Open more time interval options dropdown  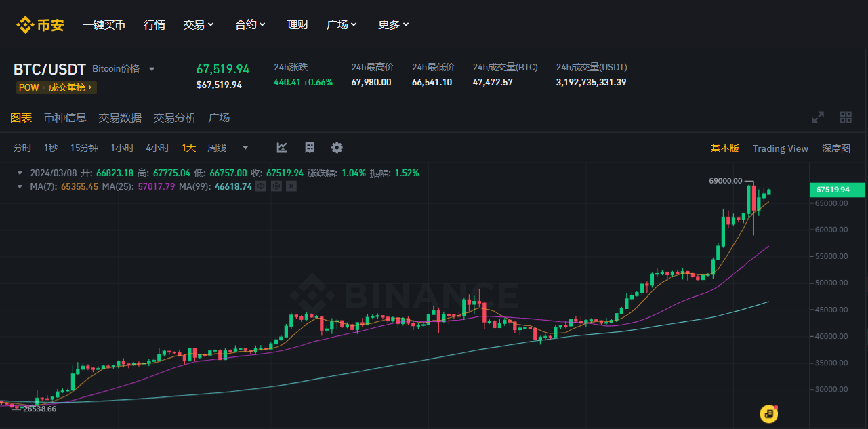click(245, 148)
